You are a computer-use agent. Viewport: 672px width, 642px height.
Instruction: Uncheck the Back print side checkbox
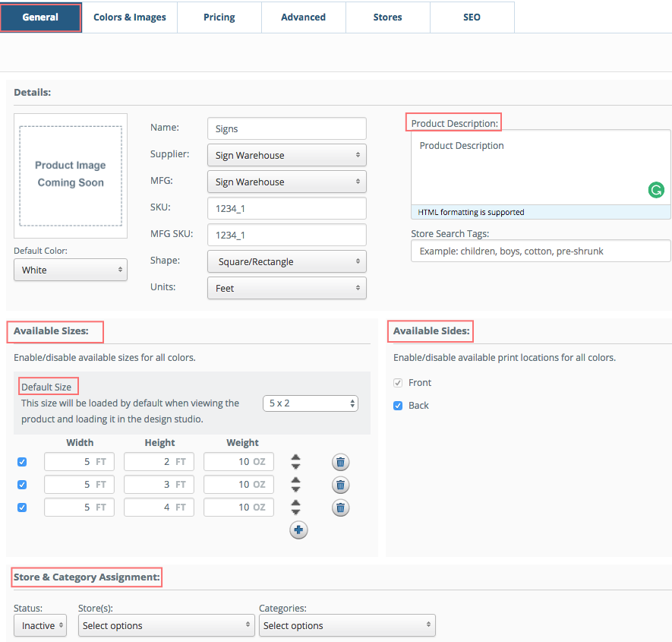[398, 406]
